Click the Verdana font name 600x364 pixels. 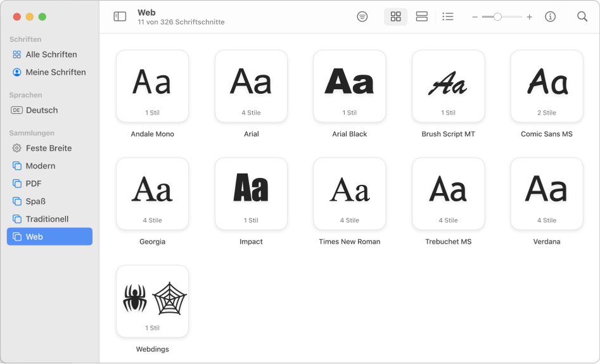(x=546, y=242)
